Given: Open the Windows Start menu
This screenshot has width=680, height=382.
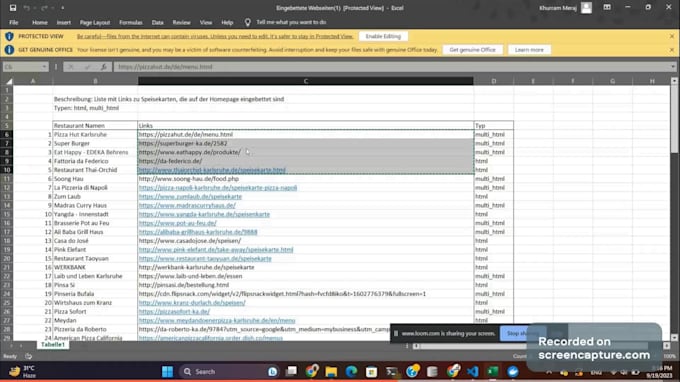Looking at the screenshot, I should (x=167, y=372).
